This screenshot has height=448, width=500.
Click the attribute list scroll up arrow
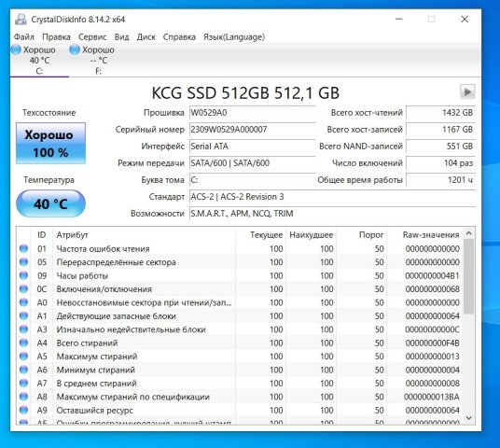click(468, 233)
